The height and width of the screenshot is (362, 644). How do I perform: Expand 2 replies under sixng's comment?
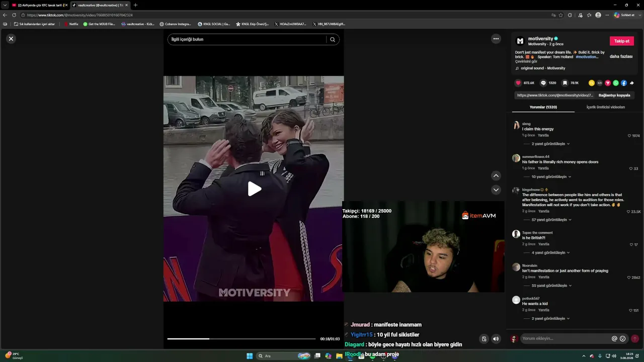pos(550,144)
